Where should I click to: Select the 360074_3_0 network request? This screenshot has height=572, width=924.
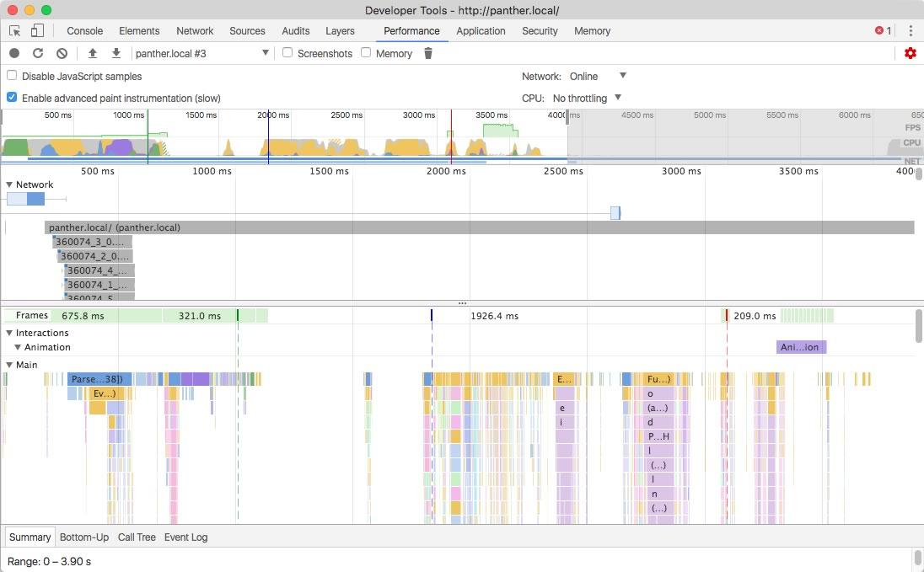[x=93, y=242]
